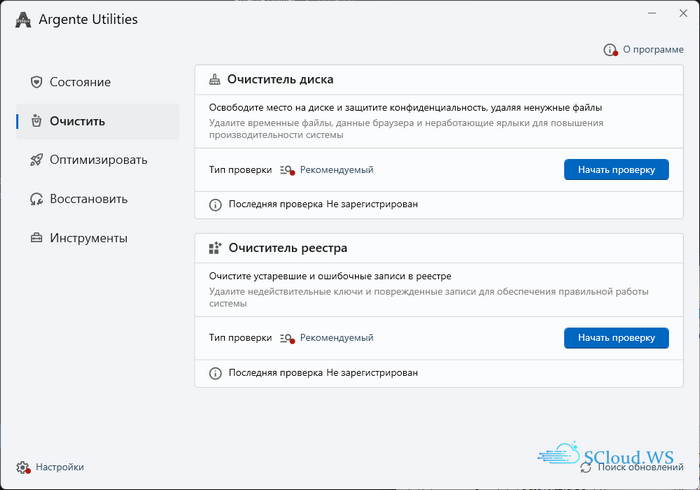Start scan in Очиститель диска
Image resolution: width=700 pixels, height=490 pixels.
[x=616, y=170]
